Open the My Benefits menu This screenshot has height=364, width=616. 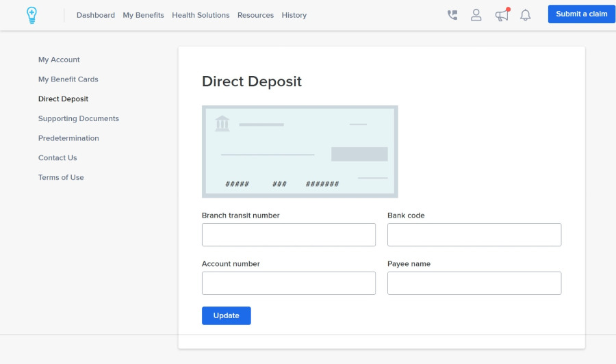point(143,15)
